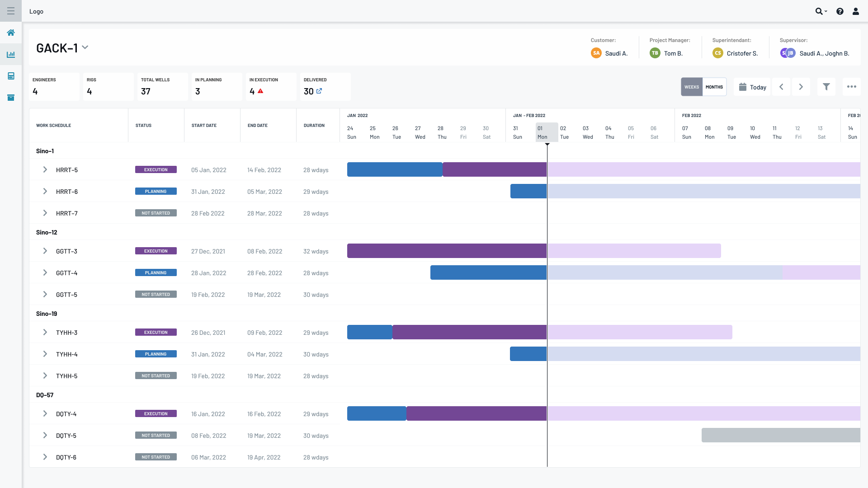Open the chart analytics sidebar icon

pyautogui.click(x=11, y=54)
